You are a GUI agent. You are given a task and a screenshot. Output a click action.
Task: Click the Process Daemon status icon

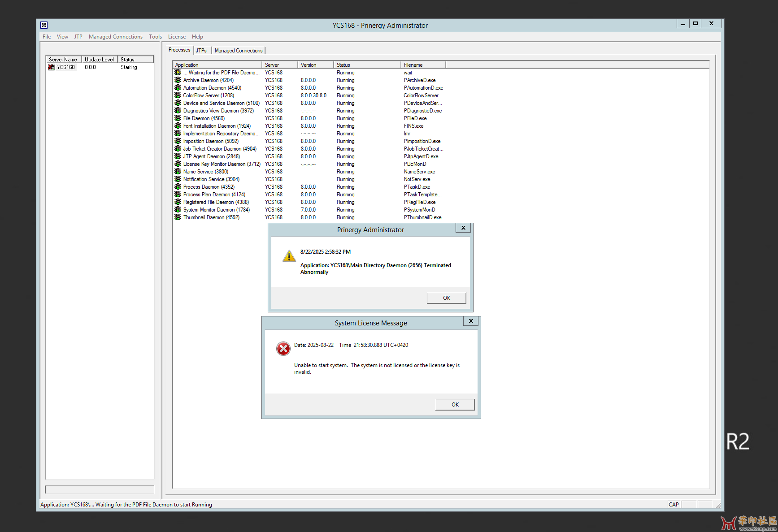(x=178, y=187)
